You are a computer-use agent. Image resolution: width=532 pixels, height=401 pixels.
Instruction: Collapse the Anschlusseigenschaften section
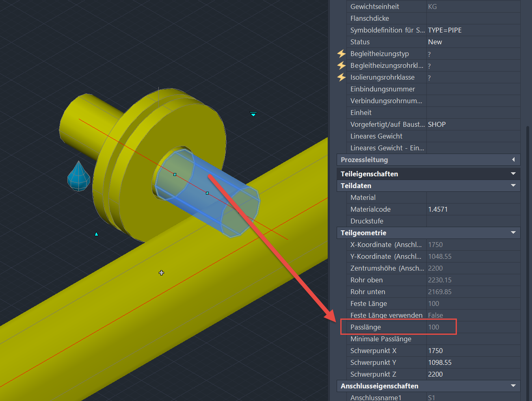(x=514, y=386)
